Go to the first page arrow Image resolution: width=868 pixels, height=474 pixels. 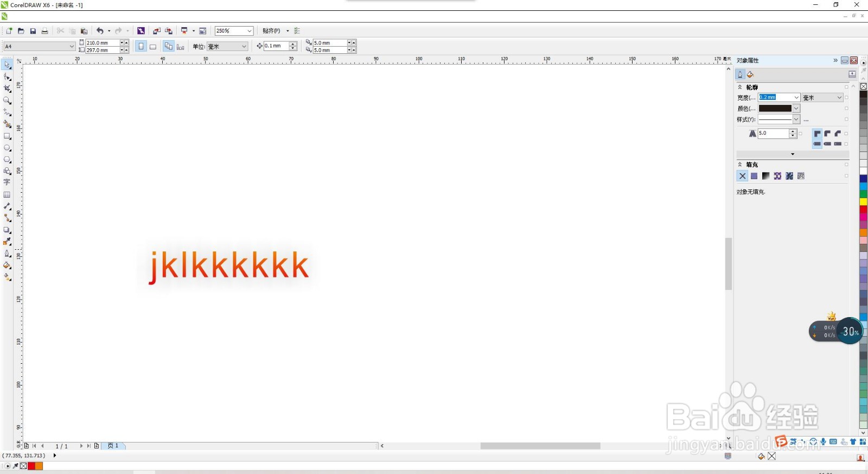click(35, 446)
